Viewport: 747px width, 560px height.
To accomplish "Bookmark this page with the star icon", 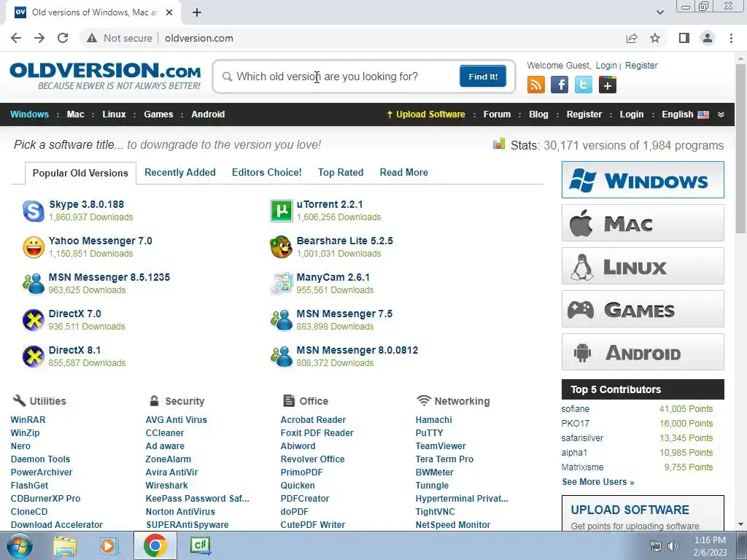I will (655, 38).
